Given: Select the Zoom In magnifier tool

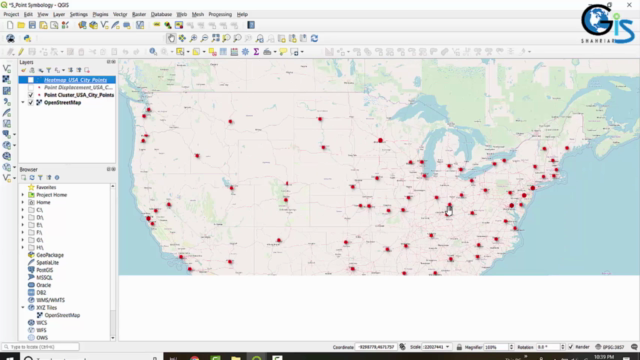Looking at the screenshot, I should 193,38.
